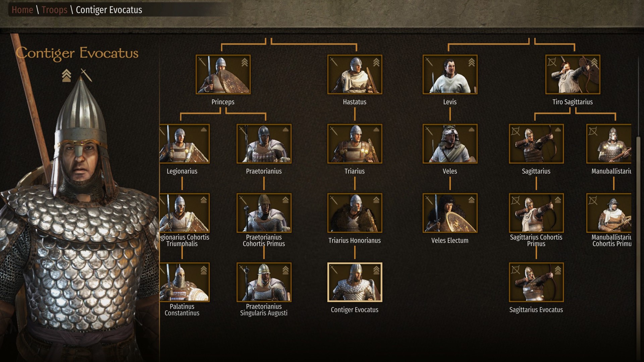Open the Triarius Honorianus troop card
Screen dimensions: 644x362
click(x=355, y=213)
